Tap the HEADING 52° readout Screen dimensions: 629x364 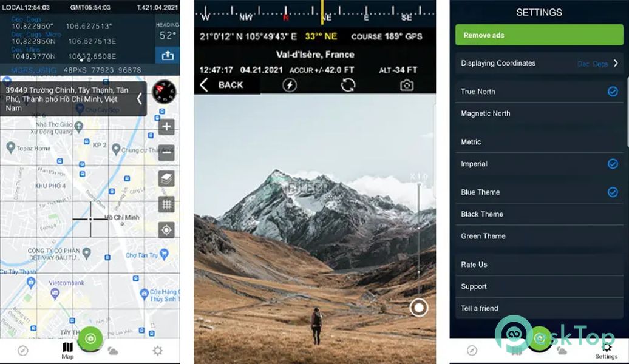[168, 32]
